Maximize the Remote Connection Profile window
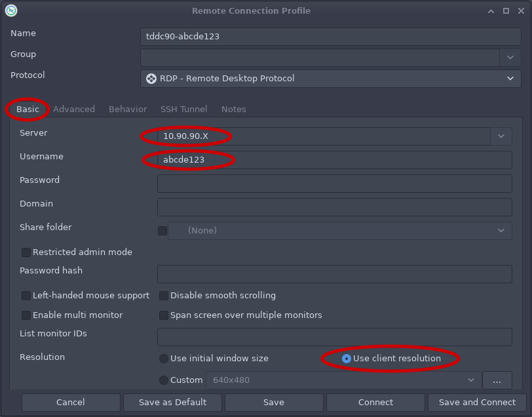The image size is (532, 417). pos(506,10)
